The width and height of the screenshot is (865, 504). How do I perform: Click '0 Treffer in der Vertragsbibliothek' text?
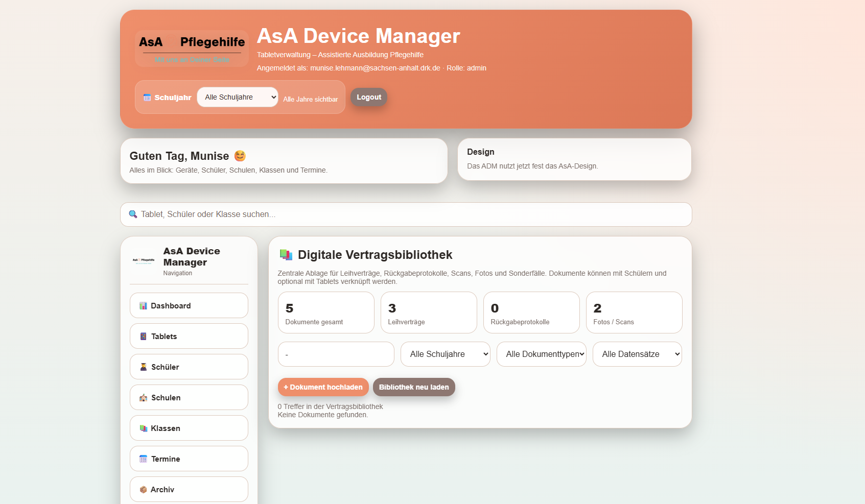click(330, 406)
